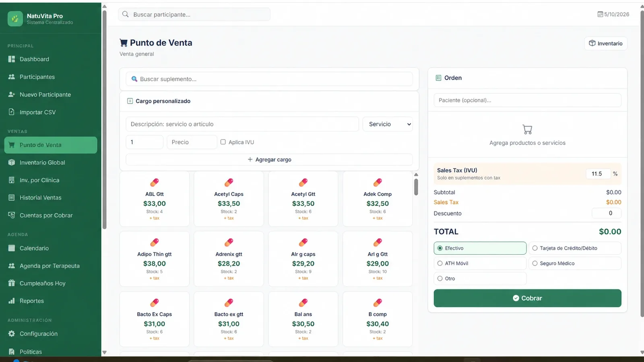Click the Agenda por Terapeuta people icon

click(12, 266)
